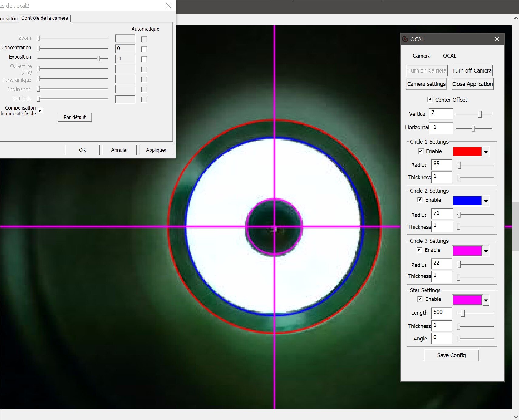The image size is (519, 420).
Task: Enable automatic Exposition checkbox
Action: tap(144, 59)
